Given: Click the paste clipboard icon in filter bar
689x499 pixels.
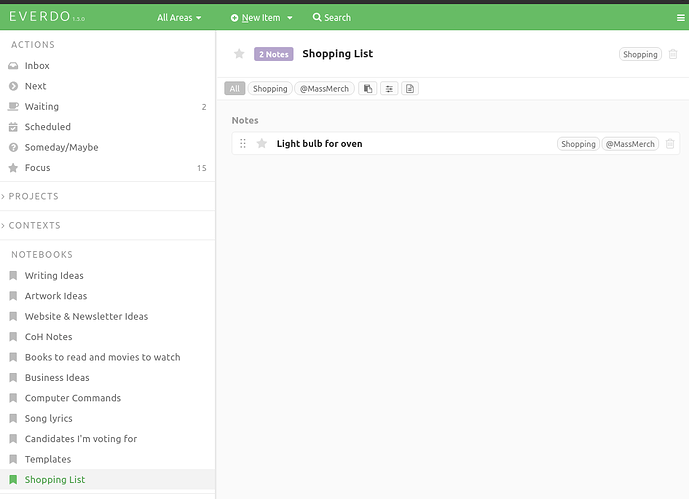Looking at the screenshot, I should click(368, 89).
